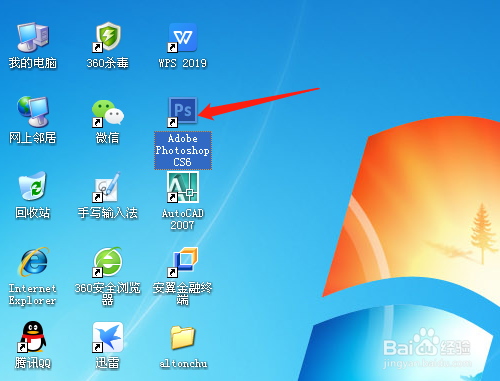The height and width of the screenshot is (381, 500).
Task: Select the 我的电脑 desktop icon
Action: click(x=33, y=37)
